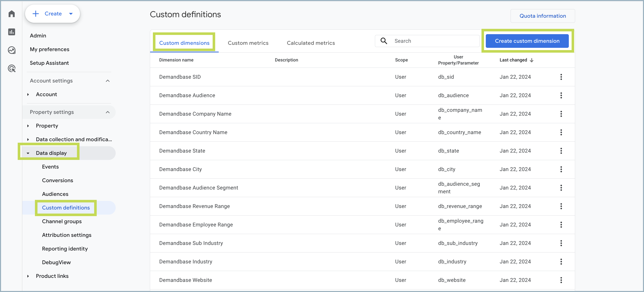Switch to the Custom dimensions tab
Screen dimensions: 644x292
(184, 43)
